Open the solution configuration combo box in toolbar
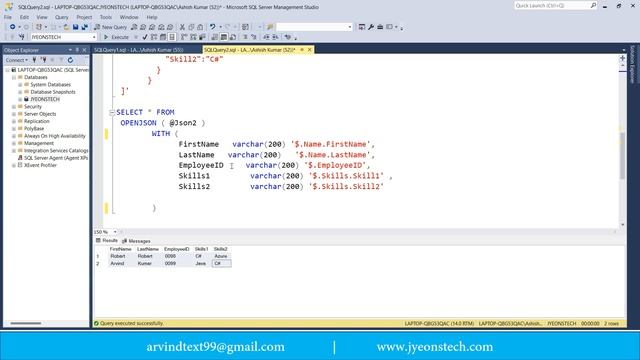 pyautogui.click(x=314, y=27)
